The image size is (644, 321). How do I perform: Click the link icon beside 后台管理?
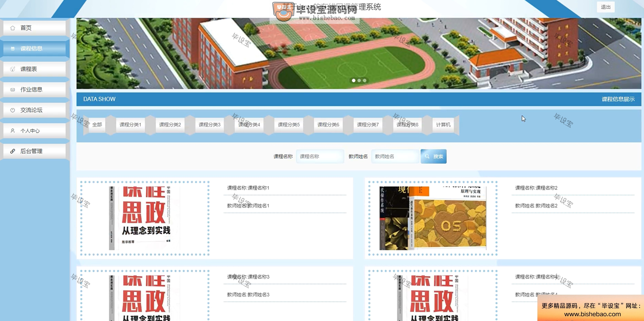point(13,151)
